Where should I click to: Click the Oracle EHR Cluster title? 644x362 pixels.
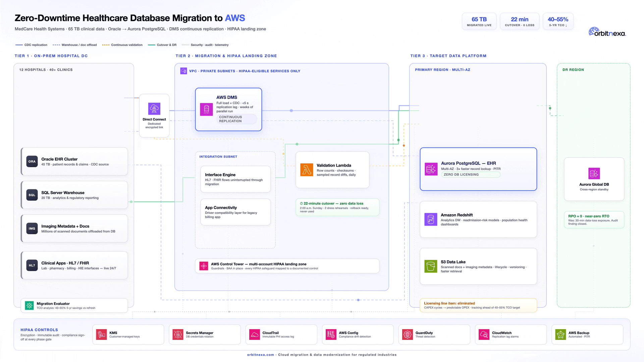tap(59, 159)
